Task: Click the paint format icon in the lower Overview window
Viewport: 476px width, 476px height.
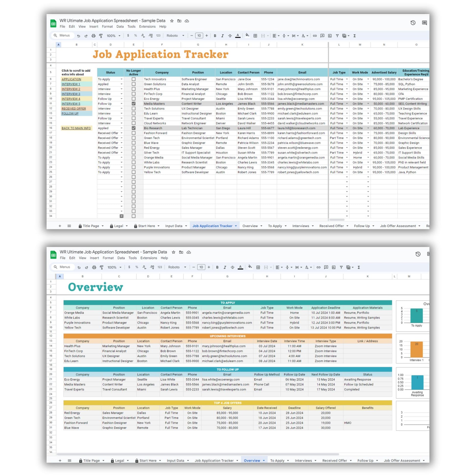Action: point(102,267)
